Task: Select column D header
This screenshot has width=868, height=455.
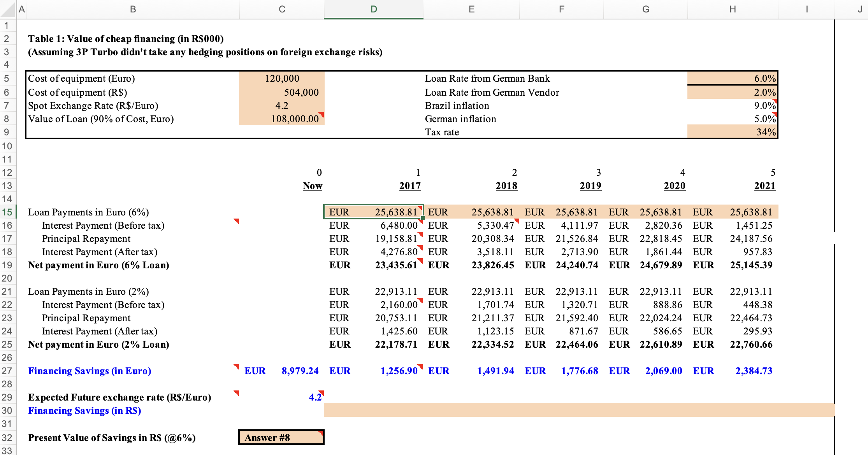Action: click(x=373, y=9)
